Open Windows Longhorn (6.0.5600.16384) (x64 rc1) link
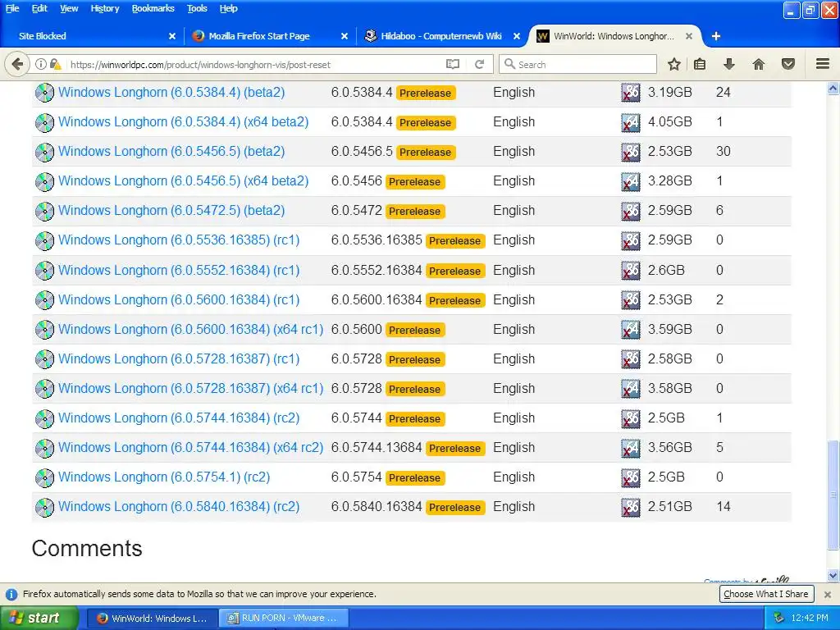 click(190, 329)
